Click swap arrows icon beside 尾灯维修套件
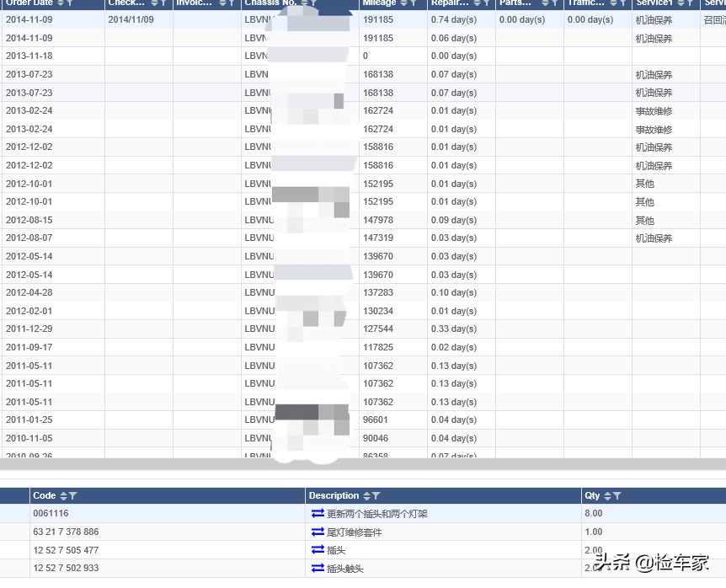This screenshot has height=588, width=726. [x=318, y=532]
